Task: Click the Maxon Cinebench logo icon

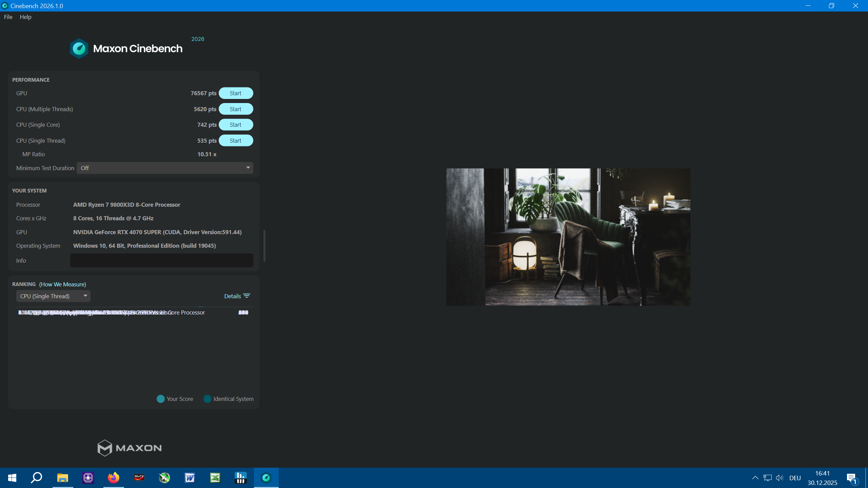Action: (x=79, y=48)
